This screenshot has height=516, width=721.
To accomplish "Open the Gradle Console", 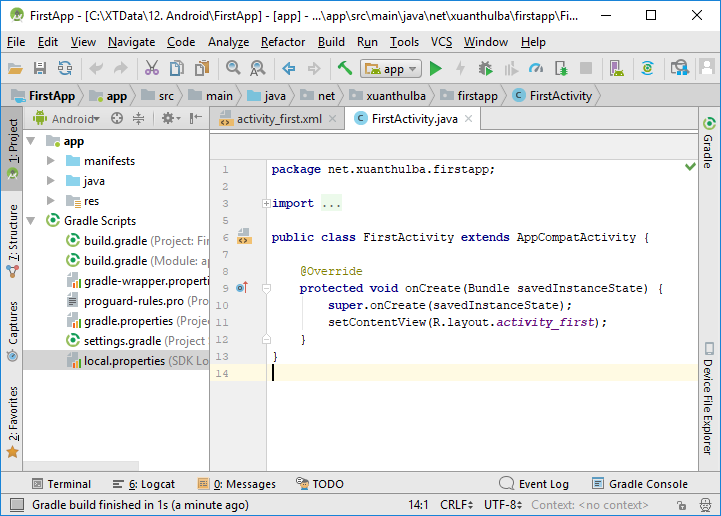I will [x=640, y=484].
